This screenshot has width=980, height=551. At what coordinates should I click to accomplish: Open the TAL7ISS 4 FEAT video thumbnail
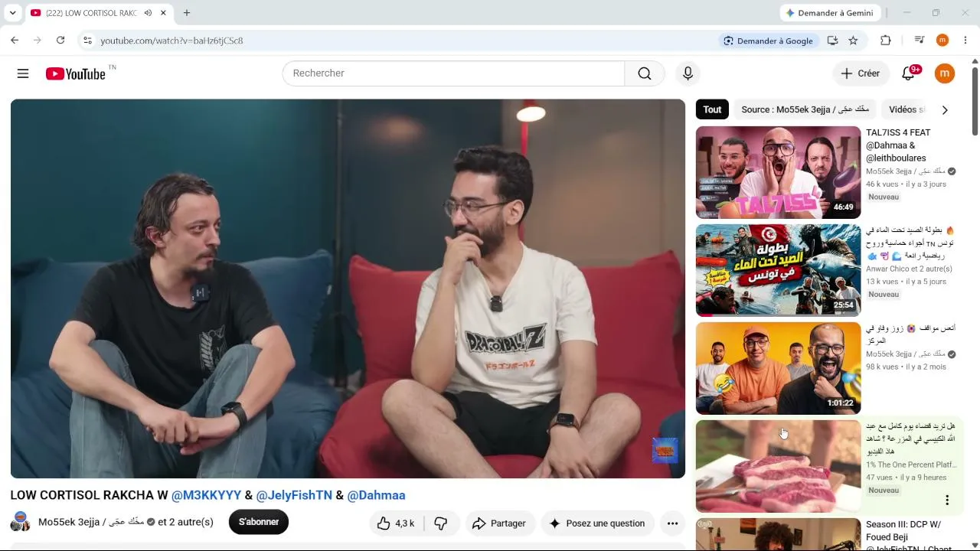778,172
